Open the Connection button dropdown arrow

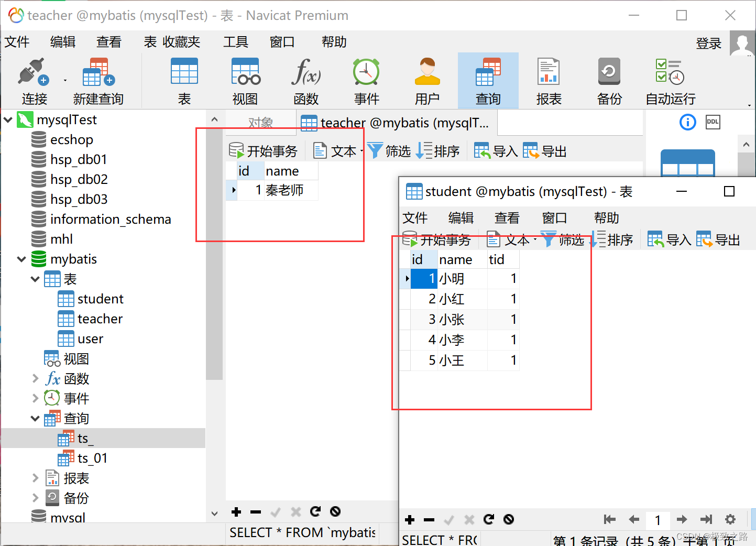pos(65,80)
